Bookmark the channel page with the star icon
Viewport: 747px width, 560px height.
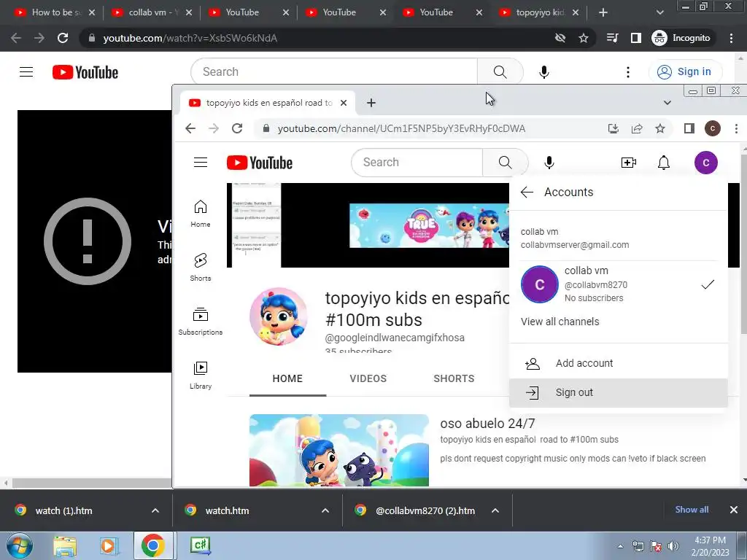[659, 128]
